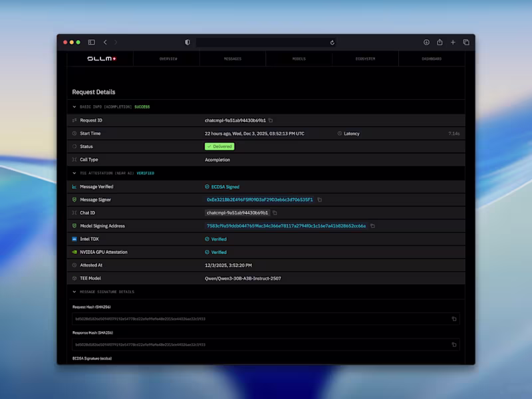
Task: Go to the Dashboard tab
Action: pos(432,59)
